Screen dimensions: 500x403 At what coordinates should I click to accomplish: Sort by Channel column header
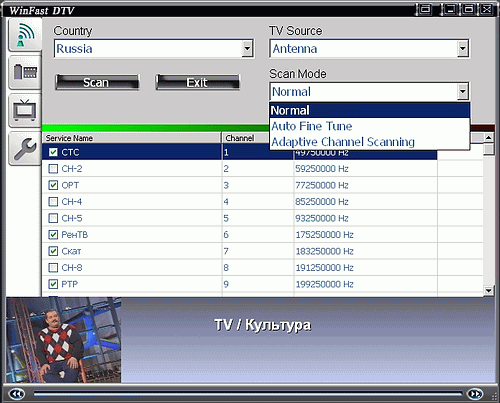pyautogui.click(x=246, y=138)
